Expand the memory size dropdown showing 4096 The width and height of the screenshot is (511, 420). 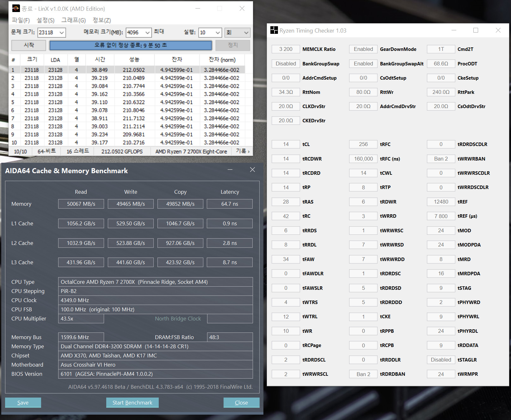(x=148, y=33)
